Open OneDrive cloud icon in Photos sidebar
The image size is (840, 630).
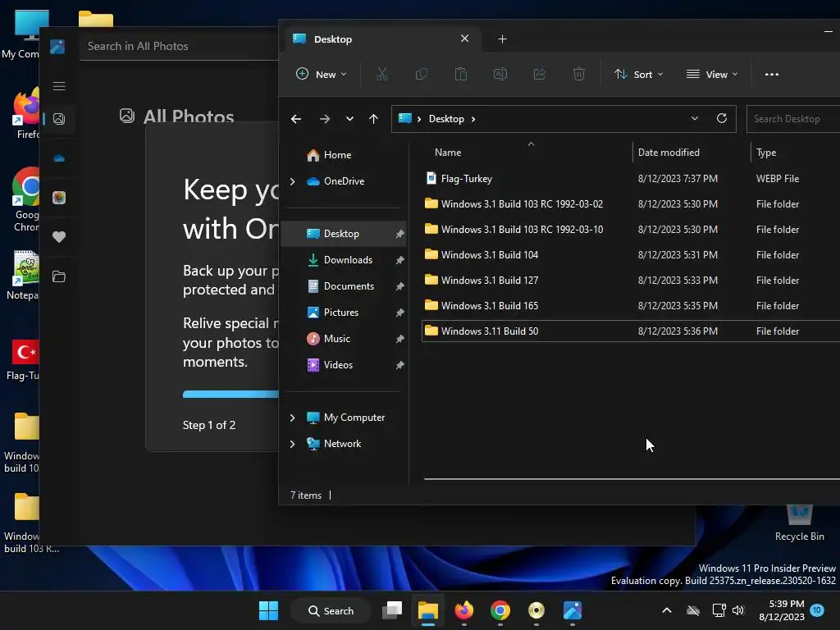click(x=59, y=158)
